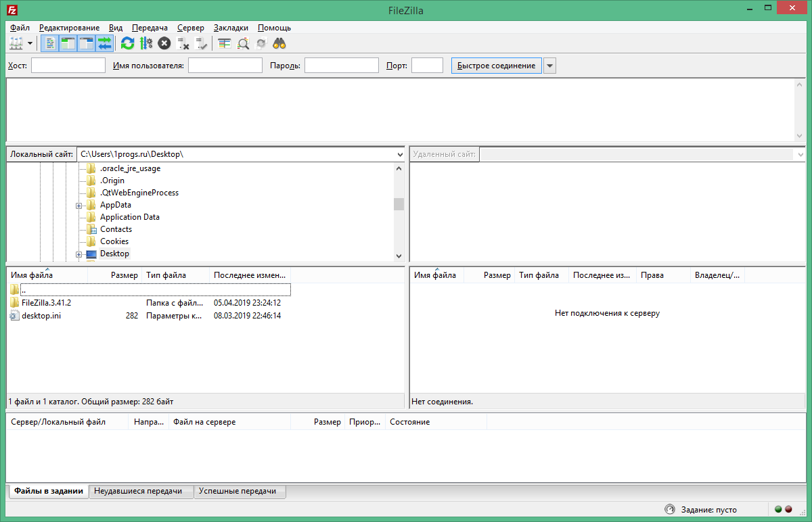The image size is (812, 522).
Task: Click the Имя пользователя input field
Action: [x=225, y=66]
